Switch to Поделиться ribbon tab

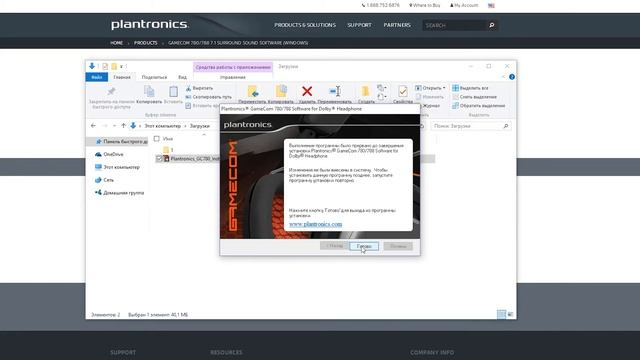point(154,77)
